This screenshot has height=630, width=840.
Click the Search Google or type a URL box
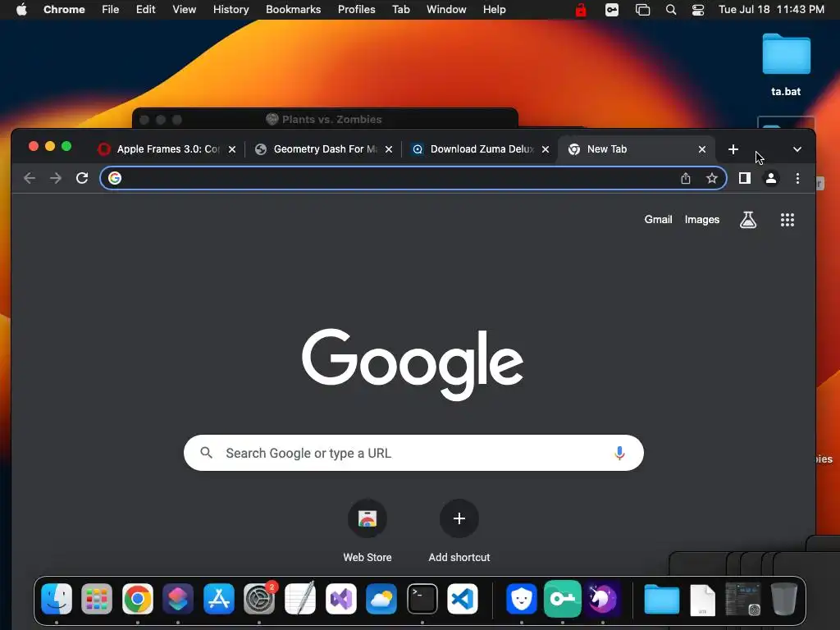(x=413, y=453)
